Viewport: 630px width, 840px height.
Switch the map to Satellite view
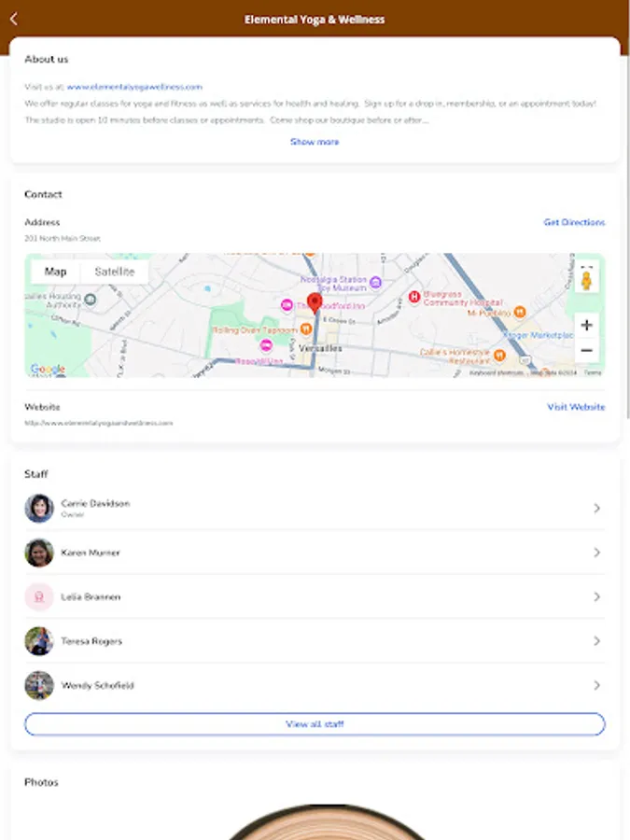pyautogui.click(x=115, y=272)
